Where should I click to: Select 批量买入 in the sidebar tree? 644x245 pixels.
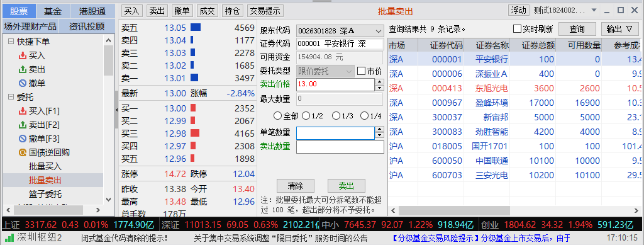tap(45, 166)
